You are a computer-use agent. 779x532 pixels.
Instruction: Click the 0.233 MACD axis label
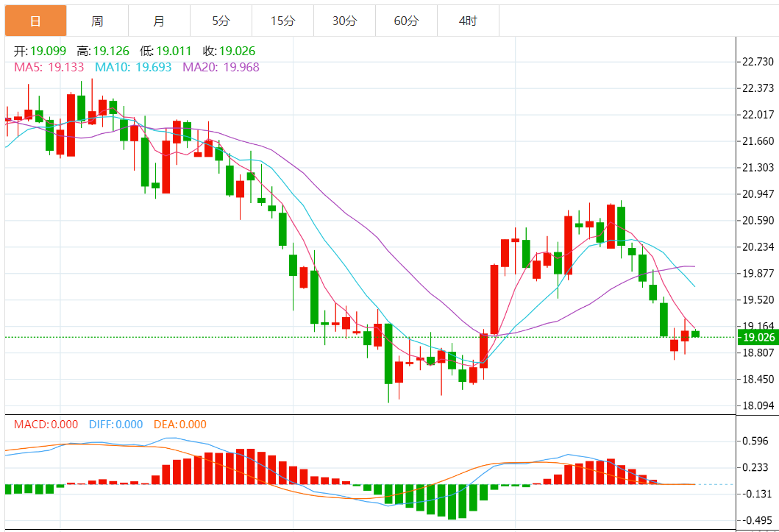755,467
